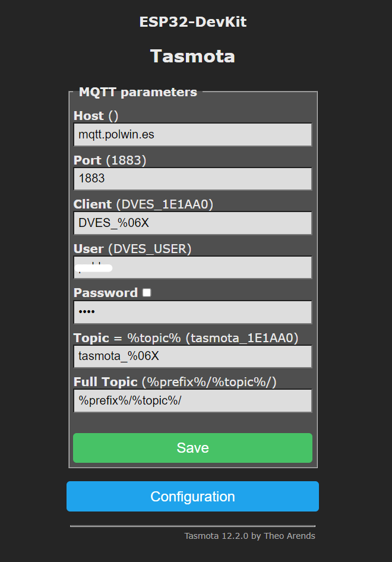The height and width of the screenshot is (562, 392).
Task: Select the Client text field
Action: click(x=192, y=223)
